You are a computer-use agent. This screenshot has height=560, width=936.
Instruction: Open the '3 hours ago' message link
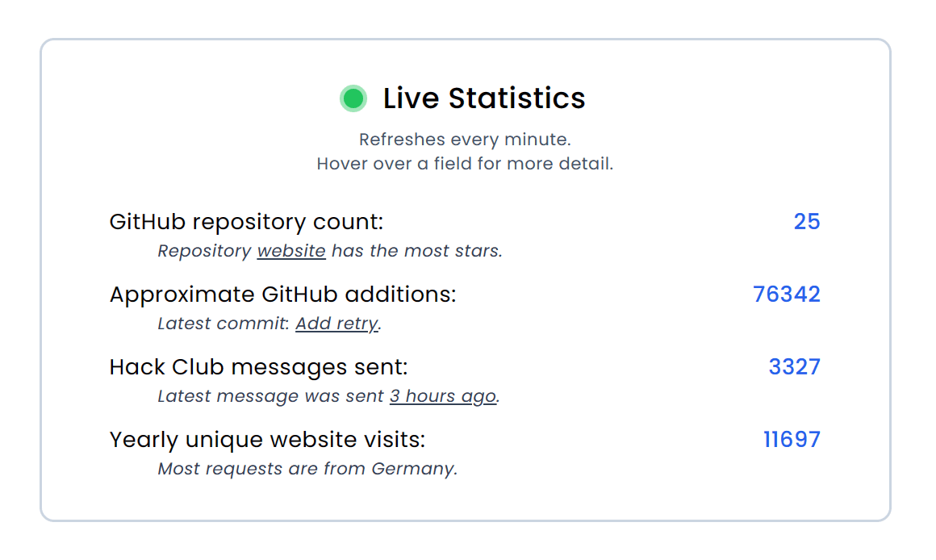442,396
